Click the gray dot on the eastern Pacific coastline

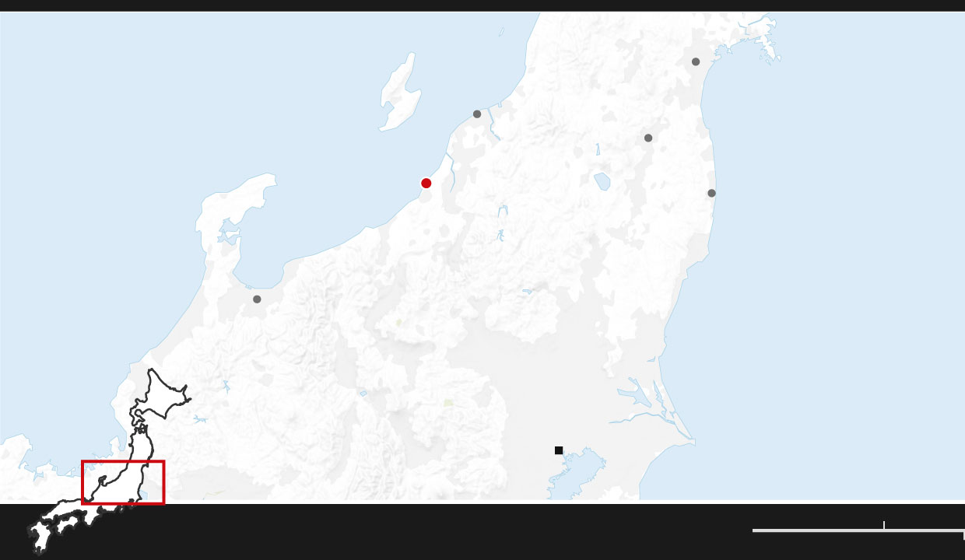tap(711, 193)
